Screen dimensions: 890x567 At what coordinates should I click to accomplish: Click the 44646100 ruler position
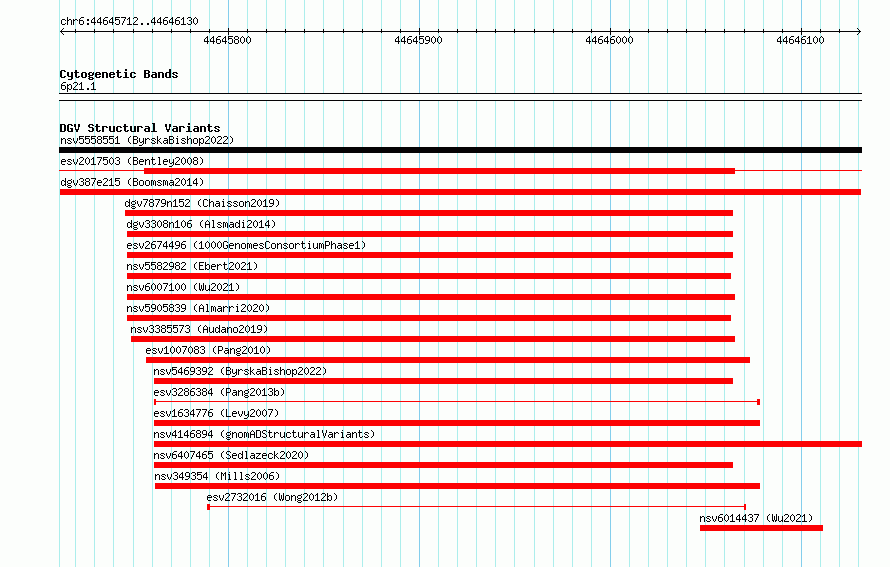[800, 40]
